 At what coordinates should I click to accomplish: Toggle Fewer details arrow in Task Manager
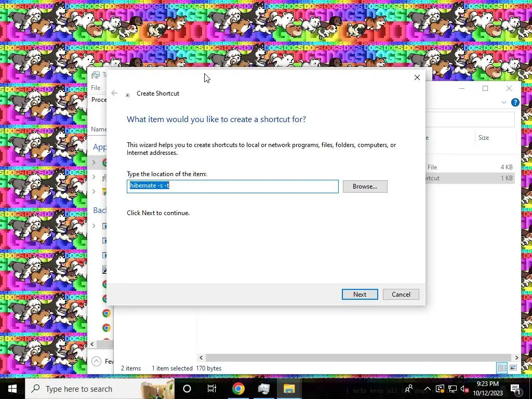(x=96, y=361)
